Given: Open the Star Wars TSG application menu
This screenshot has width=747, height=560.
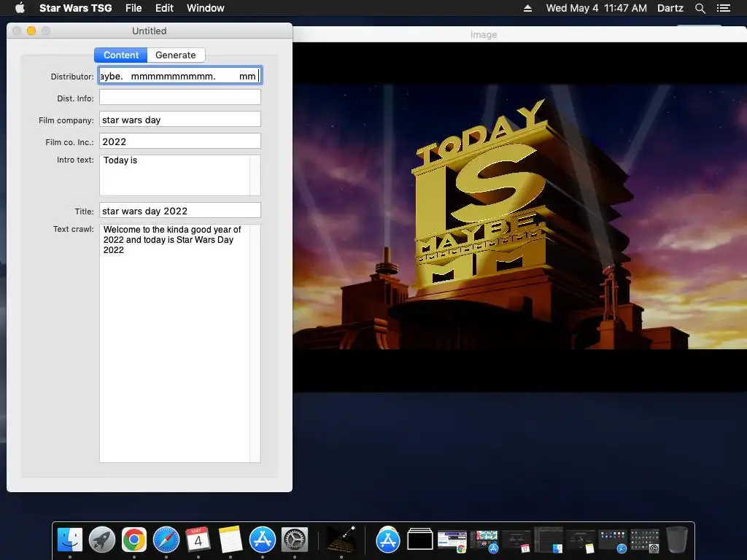Looking at the screenshot, I should pyautogui.click(x=76, y=8).
